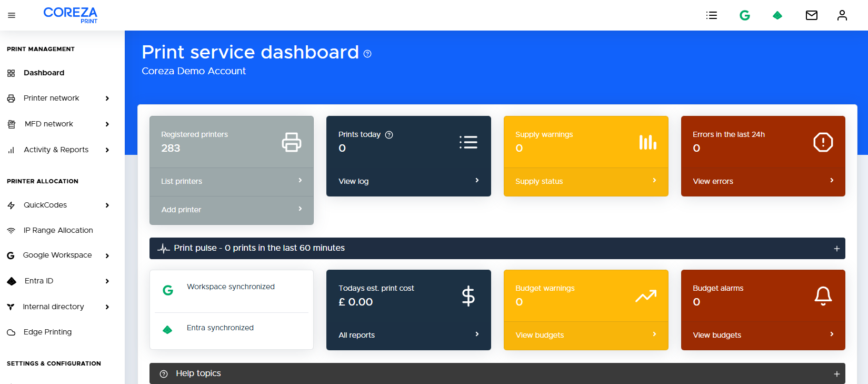Expand Printer network submenu
This screenshot has height=384, width=868.
[x=107, y=99]
